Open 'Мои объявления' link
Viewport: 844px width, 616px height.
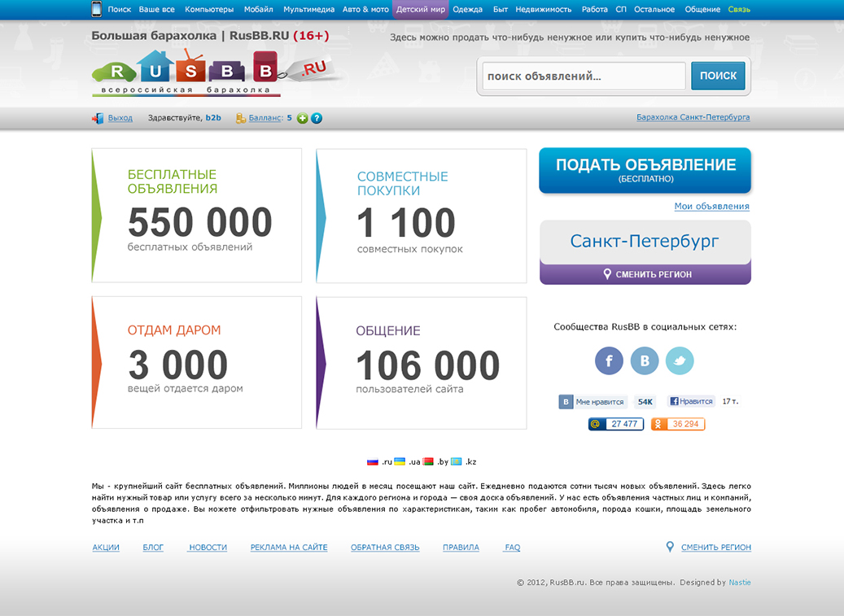click(711, 206)
